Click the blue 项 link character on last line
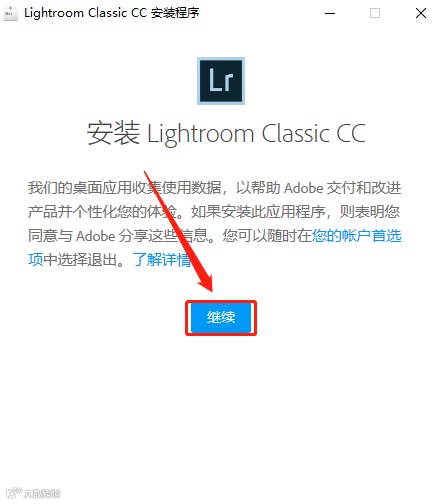 pyautogui.click(x=35, y=260)
